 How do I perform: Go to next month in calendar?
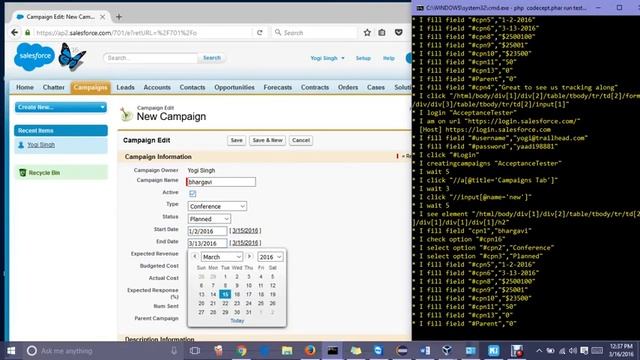point(249,256)
